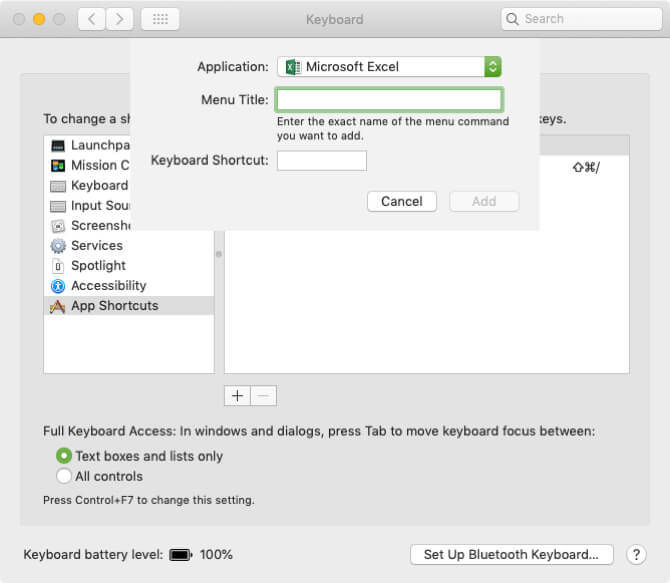Image resolution: width=670 pixels, height=583 pixels.
Task: Select Services in the shortcuts list
Action: 129,246
